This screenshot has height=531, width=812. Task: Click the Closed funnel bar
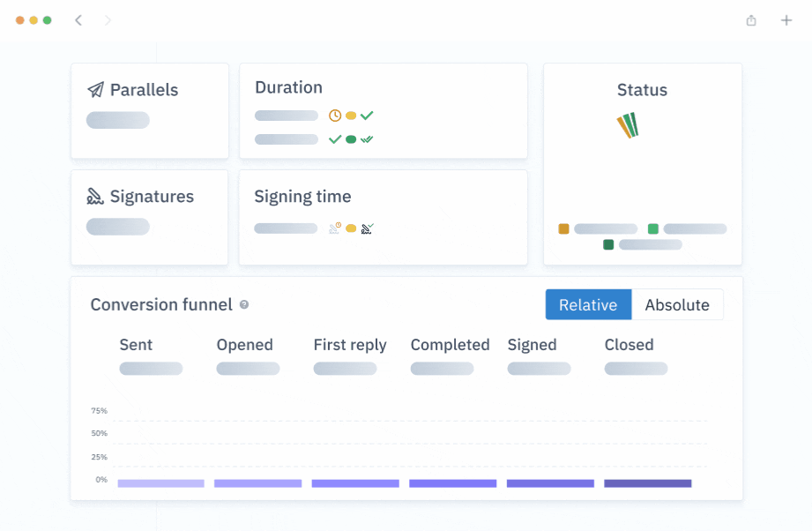pyautogui.click(x=648, y=483)
